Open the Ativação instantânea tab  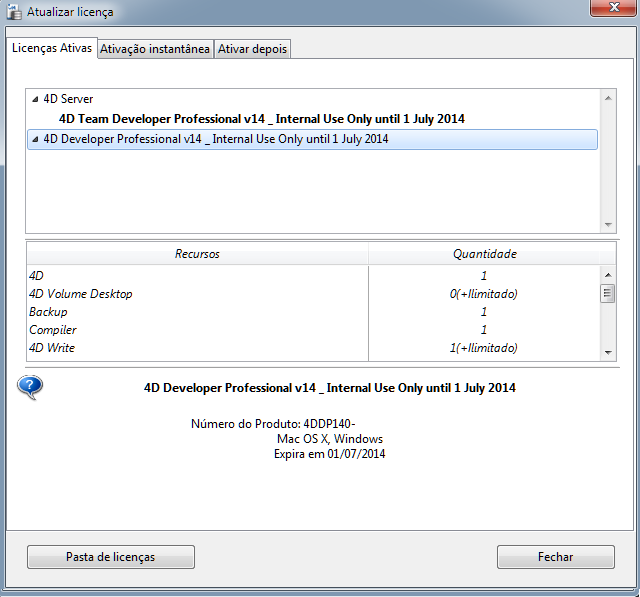pos(155,49)
